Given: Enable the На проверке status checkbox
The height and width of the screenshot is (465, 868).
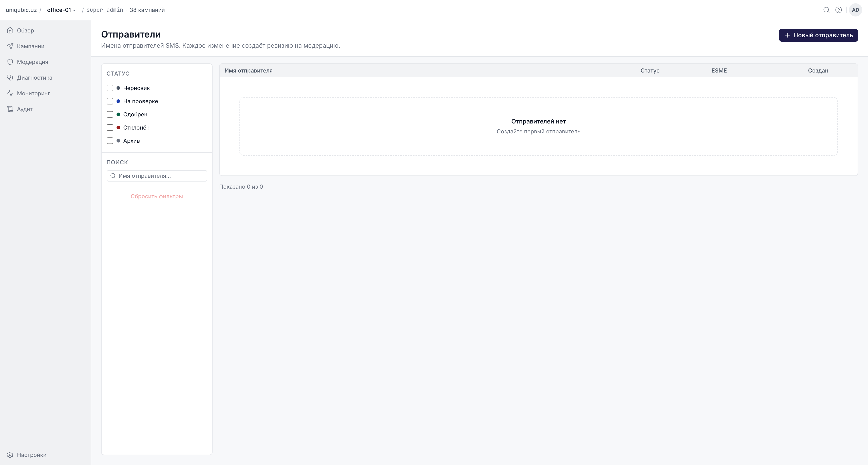Looking at the screenshot, I should tap(110, 101).
